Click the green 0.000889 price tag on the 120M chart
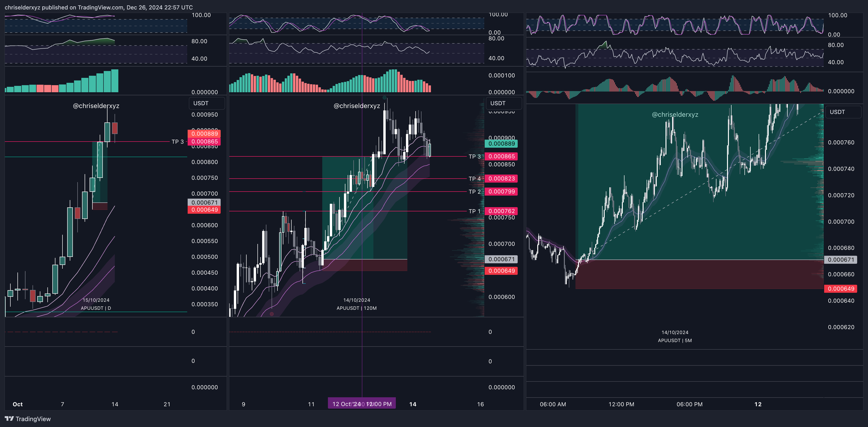Image resolution: width=868 pixels, height=427 pixels. (501, 144)
